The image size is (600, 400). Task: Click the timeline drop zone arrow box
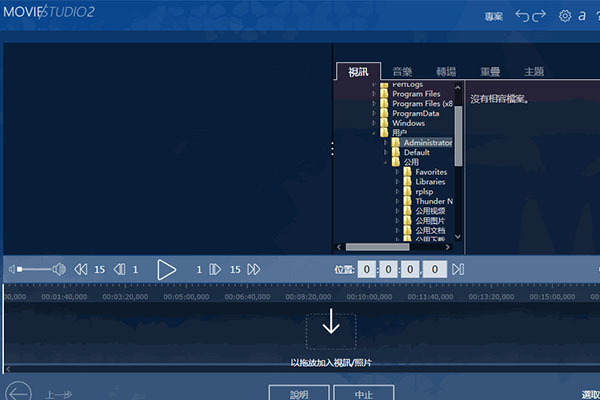331,330
